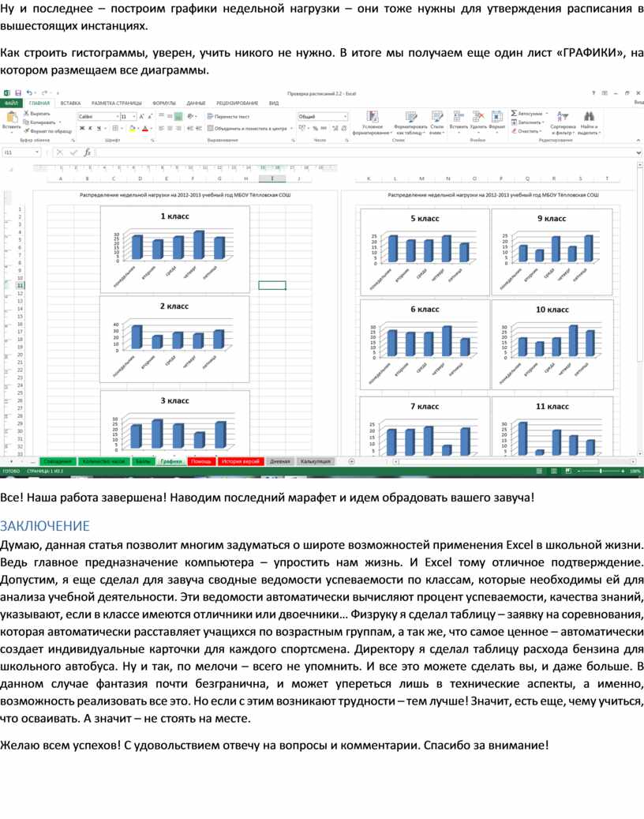
Task: Switch to the ВСТАВКА ribbon tab
Action: click(x=70, y=103)
